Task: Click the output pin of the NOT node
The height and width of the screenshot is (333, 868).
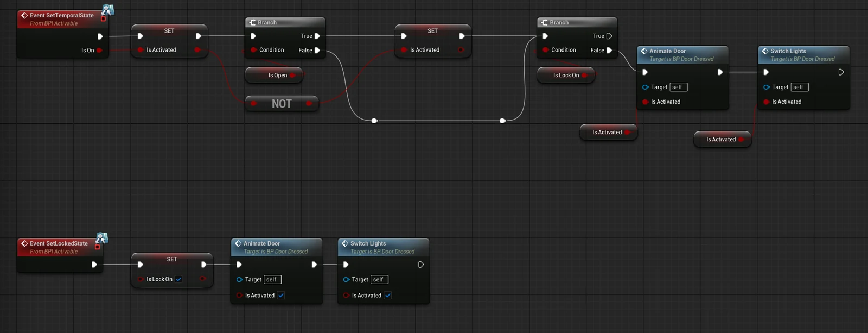Action: click(309, 103)
